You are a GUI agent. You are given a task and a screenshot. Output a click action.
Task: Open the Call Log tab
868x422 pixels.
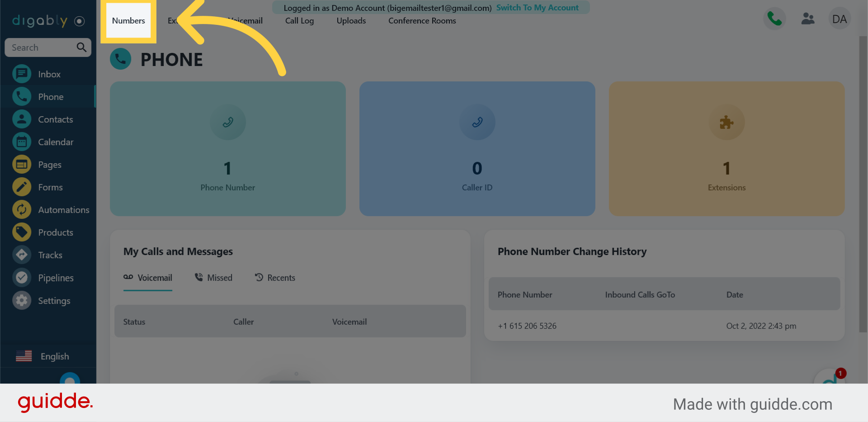(299, 21)
